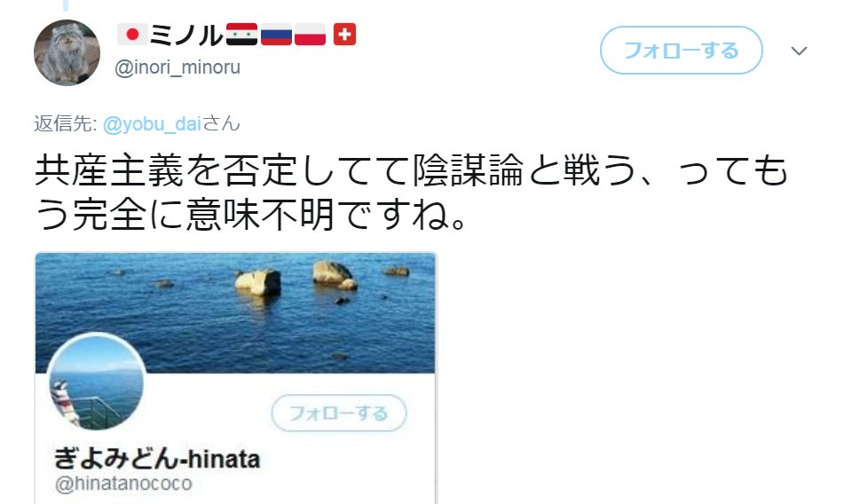The width and height of the screenshot is (844, 504).
Task: Follow @inori_minoru with the フォローする button
Action: click(x=681, y=51)
